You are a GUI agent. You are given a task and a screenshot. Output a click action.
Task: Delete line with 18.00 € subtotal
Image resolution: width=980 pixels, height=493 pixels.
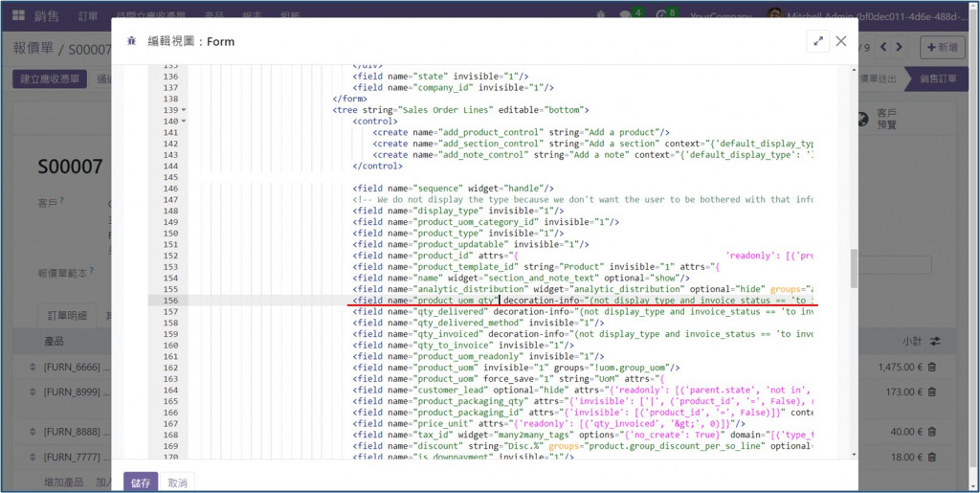pos(932,457)
